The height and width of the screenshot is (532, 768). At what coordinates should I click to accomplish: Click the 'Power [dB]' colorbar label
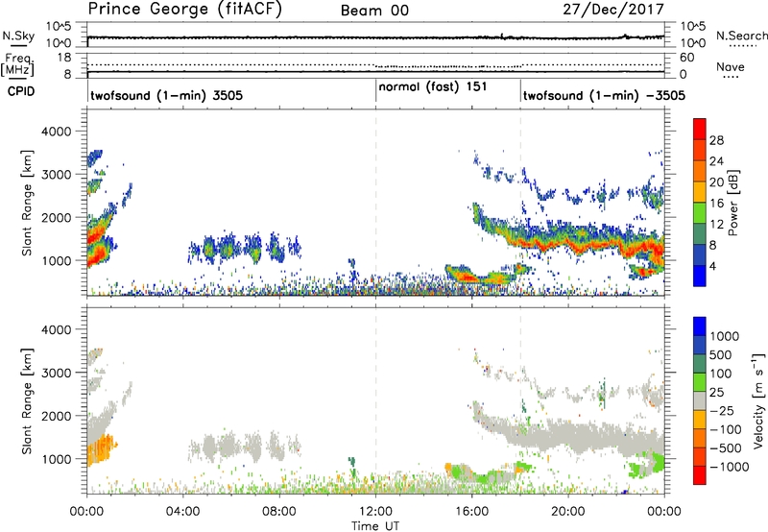click(732, 203)
